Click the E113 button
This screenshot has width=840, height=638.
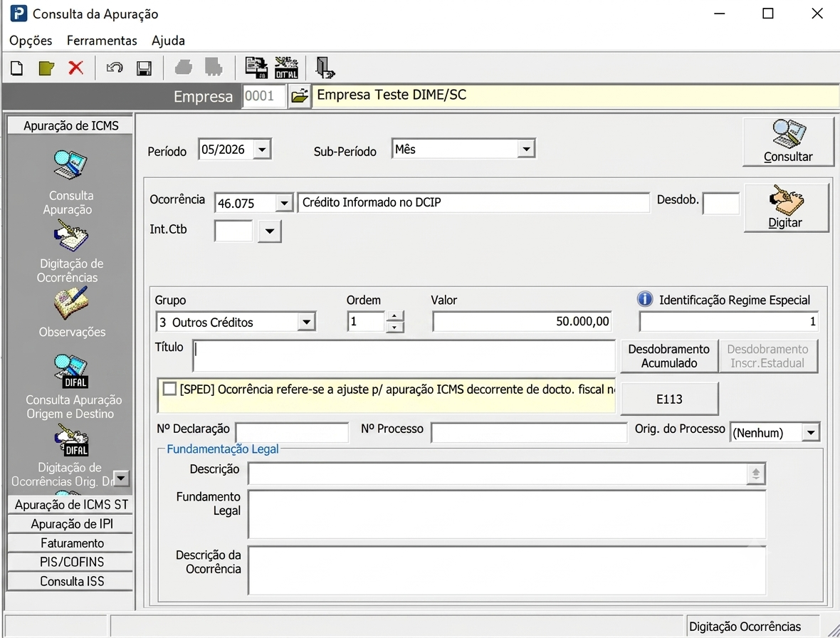[669, 399]
